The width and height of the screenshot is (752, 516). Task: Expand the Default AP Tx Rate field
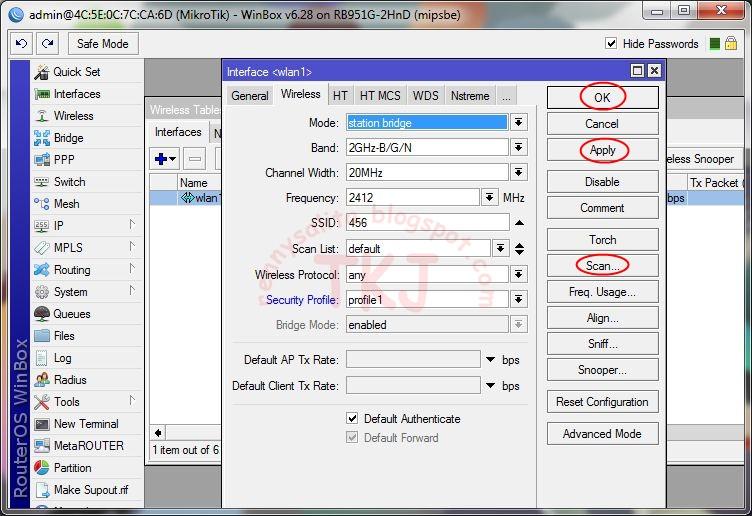click(491, 360)
